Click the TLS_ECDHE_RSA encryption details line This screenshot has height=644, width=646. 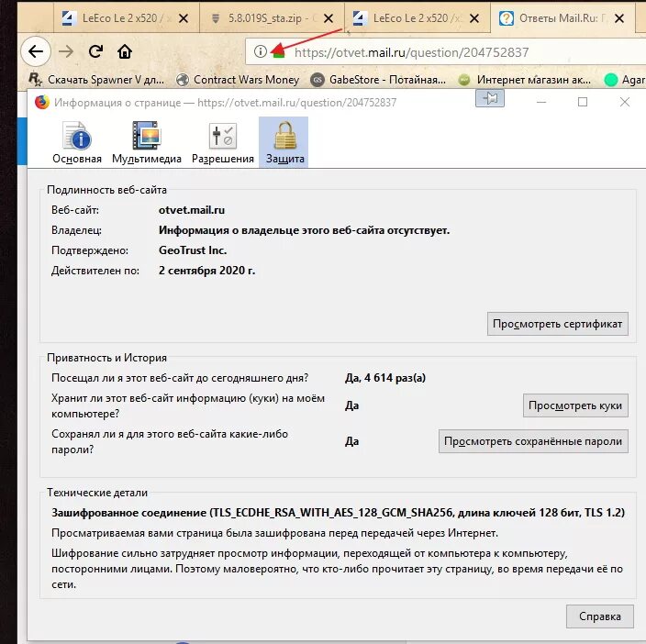[338, 513]
